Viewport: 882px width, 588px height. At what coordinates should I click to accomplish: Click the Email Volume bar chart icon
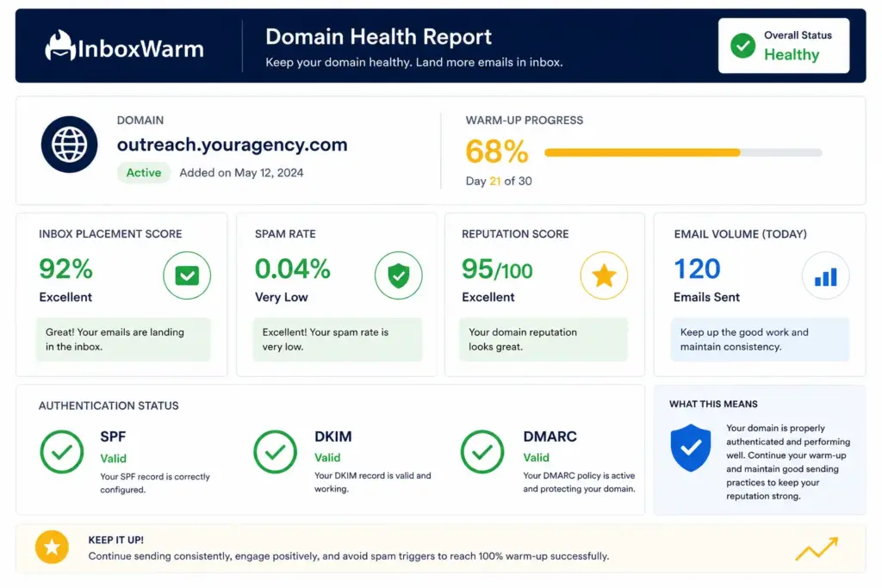[826, 275]
